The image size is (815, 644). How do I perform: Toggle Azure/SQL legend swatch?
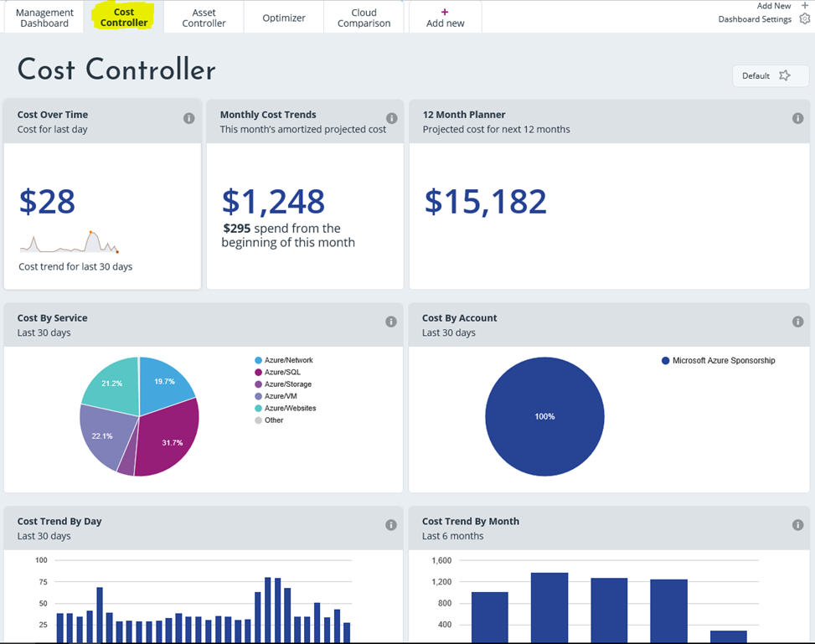[x=258, y=372]
